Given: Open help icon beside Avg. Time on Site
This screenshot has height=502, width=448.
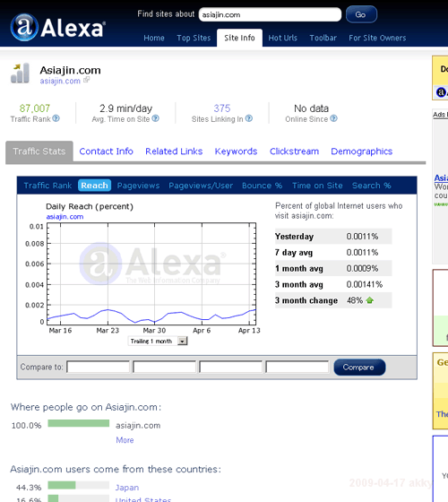Looking at the screenshot, I should click(156, 118).
